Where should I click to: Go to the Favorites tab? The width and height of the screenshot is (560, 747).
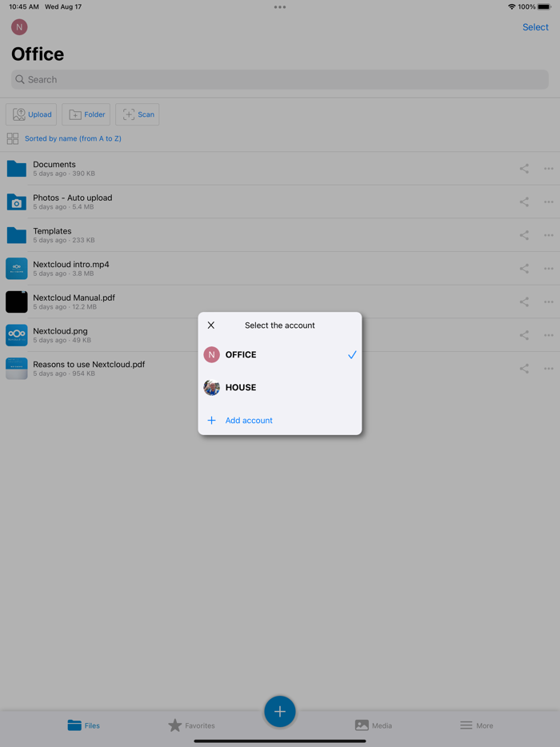tap(191, 725)
